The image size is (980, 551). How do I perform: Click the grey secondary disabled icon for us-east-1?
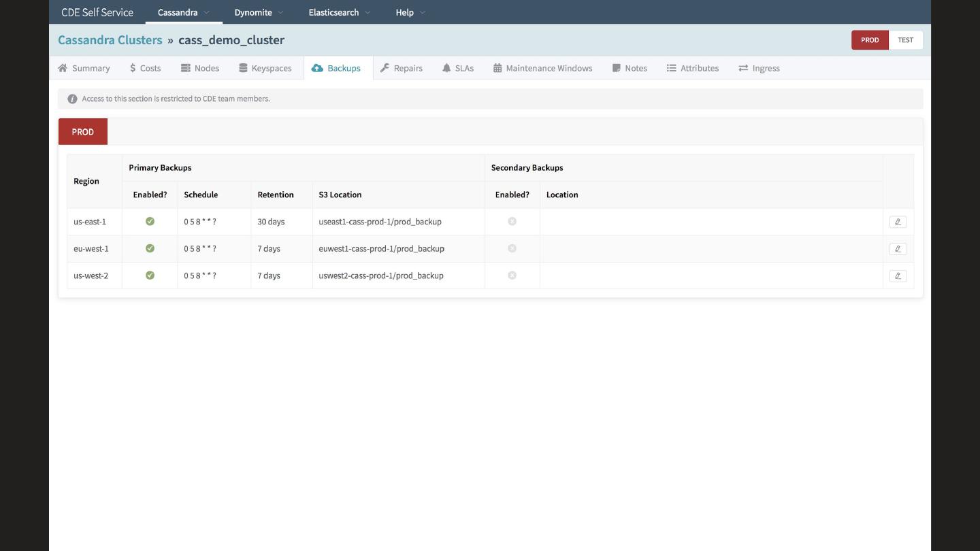pyautogui.click(x=512, y=222)
